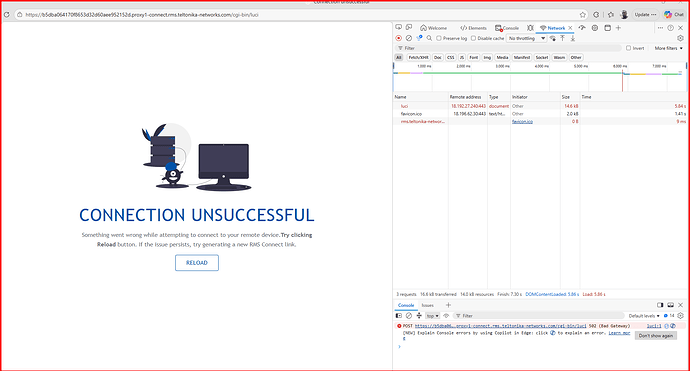Image resolution: width=690 pixels, height=371 pixels.
Task: Import HAR file upload arrow
Action: click(x=562, y=38)
